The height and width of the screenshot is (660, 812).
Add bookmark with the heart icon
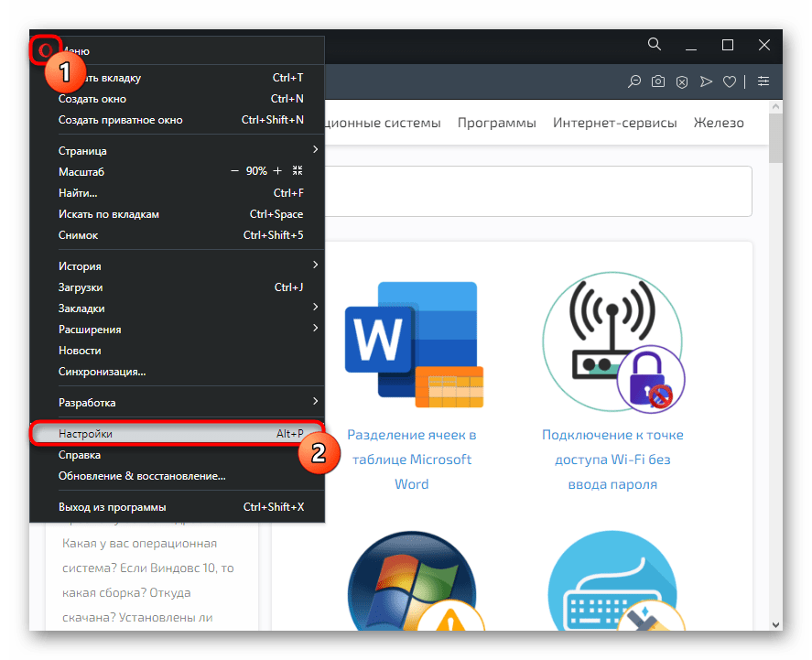click(730, 81)
